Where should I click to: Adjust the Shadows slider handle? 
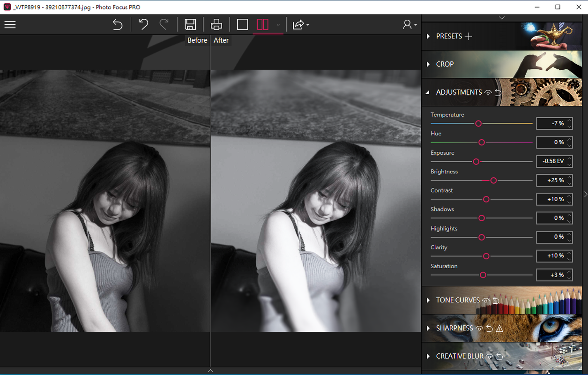pyautogui.click(x=481, y=218)
